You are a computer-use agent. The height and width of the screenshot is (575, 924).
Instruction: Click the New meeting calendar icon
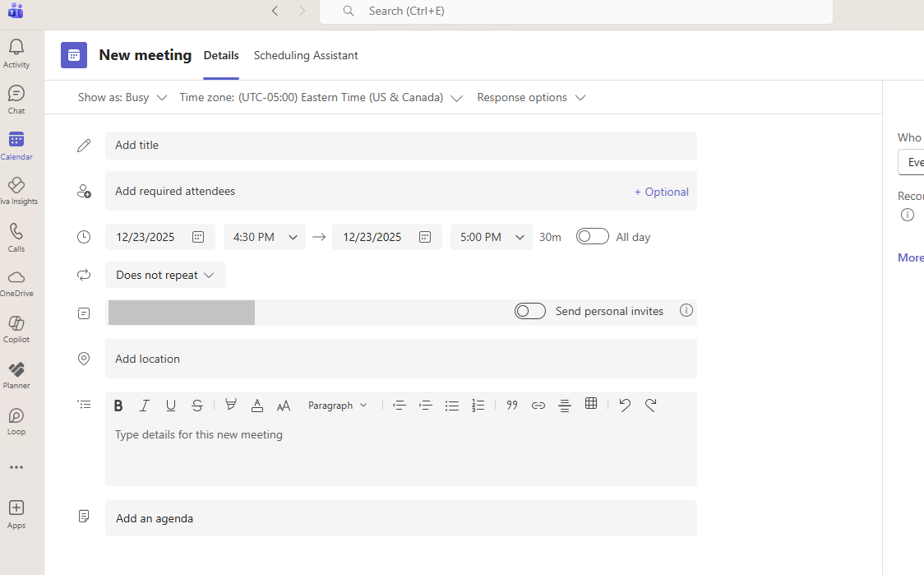pos(74,55)
